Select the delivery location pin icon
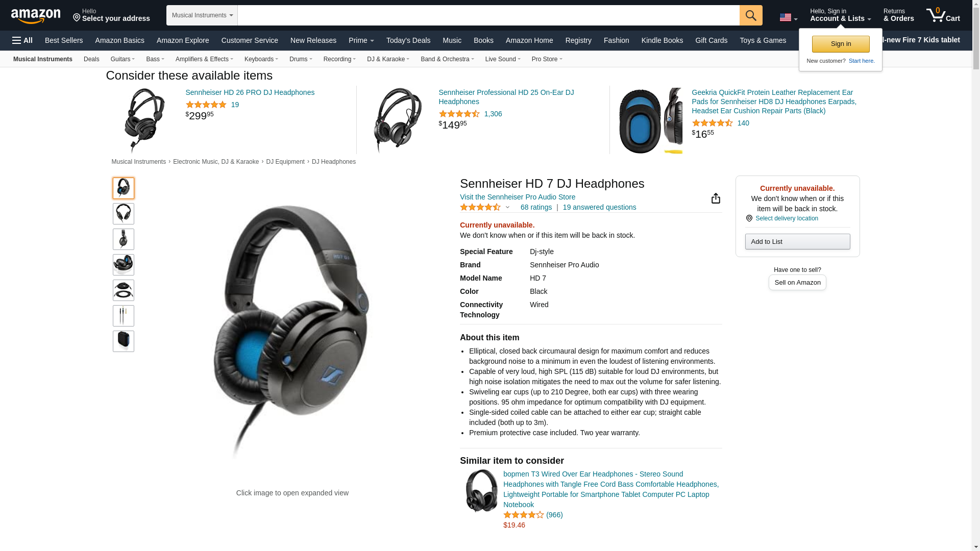This screenshot has height=551, width=980. coord(749,218)
